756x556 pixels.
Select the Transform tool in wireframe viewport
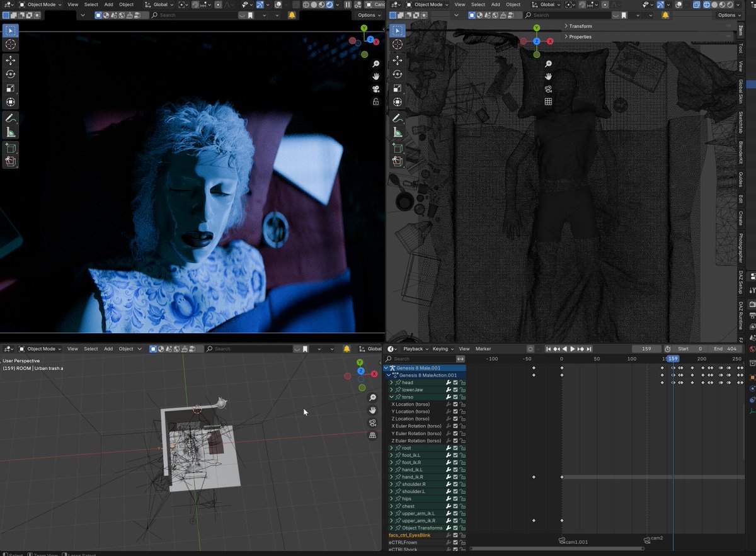pos(397,102)
